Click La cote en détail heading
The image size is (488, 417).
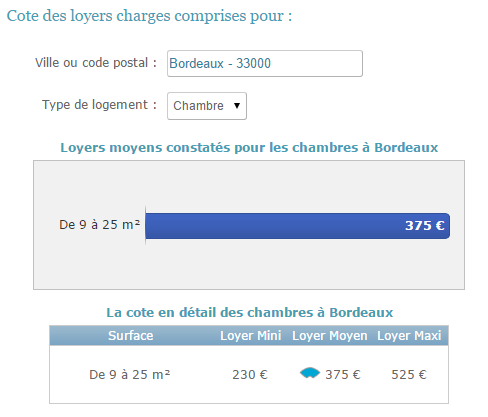249,313
